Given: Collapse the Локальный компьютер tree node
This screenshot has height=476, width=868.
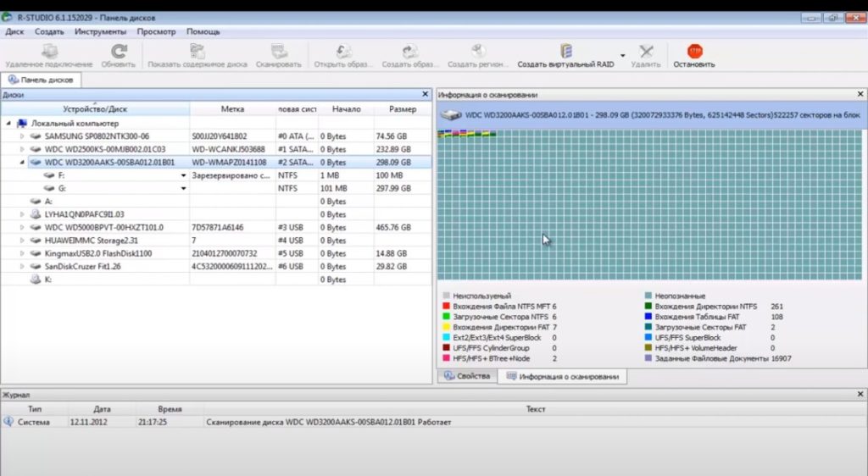Looking at the screenshot, I should point(9,124).
